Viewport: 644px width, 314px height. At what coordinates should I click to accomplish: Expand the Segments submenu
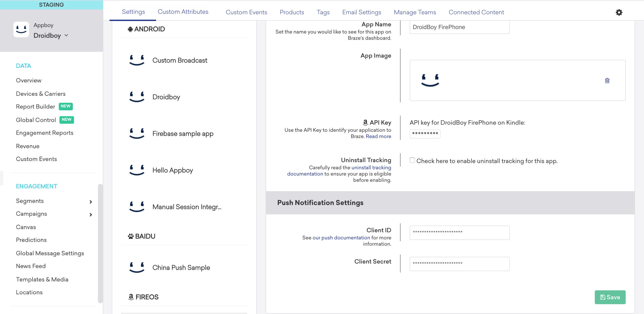coord(91,202)
